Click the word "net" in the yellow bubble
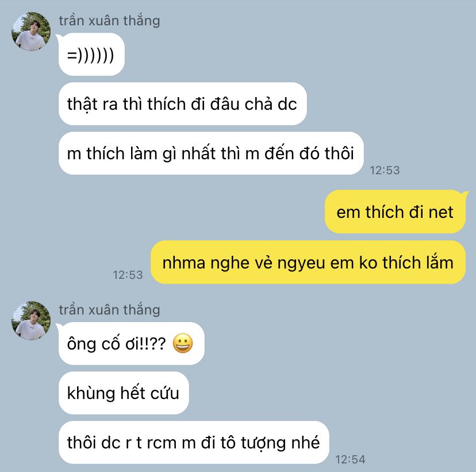This screenshot has width=476, height=472. point(441,212)
